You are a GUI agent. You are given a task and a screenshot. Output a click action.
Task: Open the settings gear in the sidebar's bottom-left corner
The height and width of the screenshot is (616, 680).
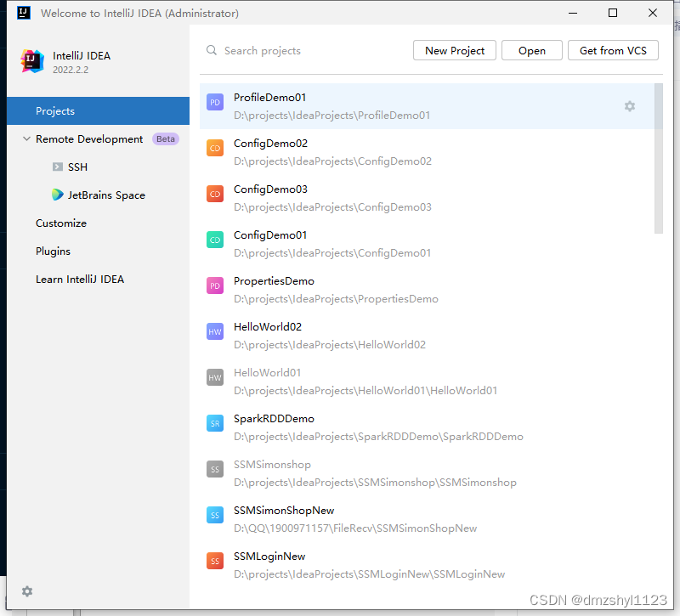point(27,591)
